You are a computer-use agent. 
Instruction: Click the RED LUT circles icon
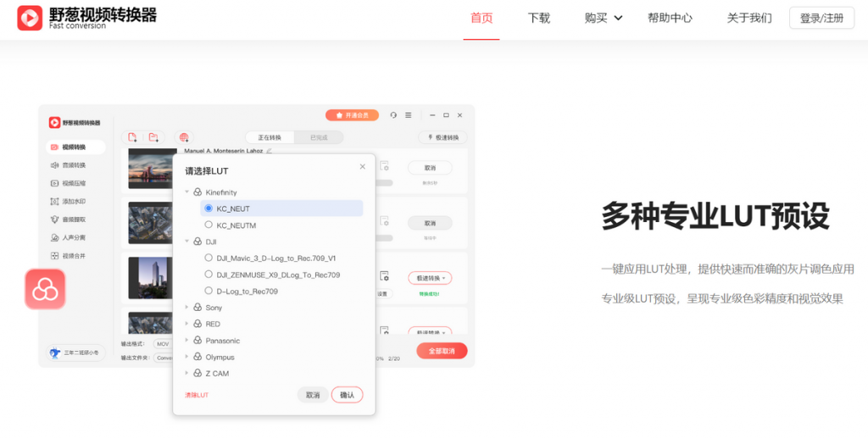click(198, 324)
